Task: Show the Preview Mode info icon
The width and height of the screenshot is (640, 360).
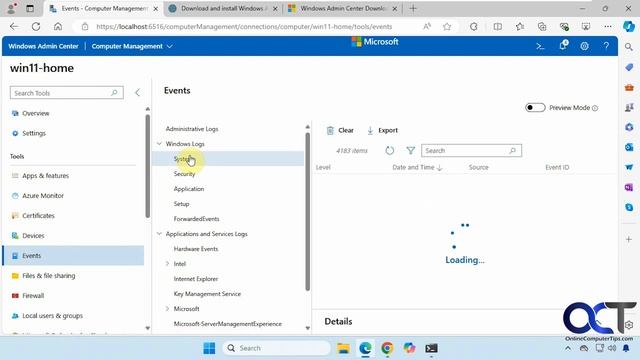Action: coord(595,108)
